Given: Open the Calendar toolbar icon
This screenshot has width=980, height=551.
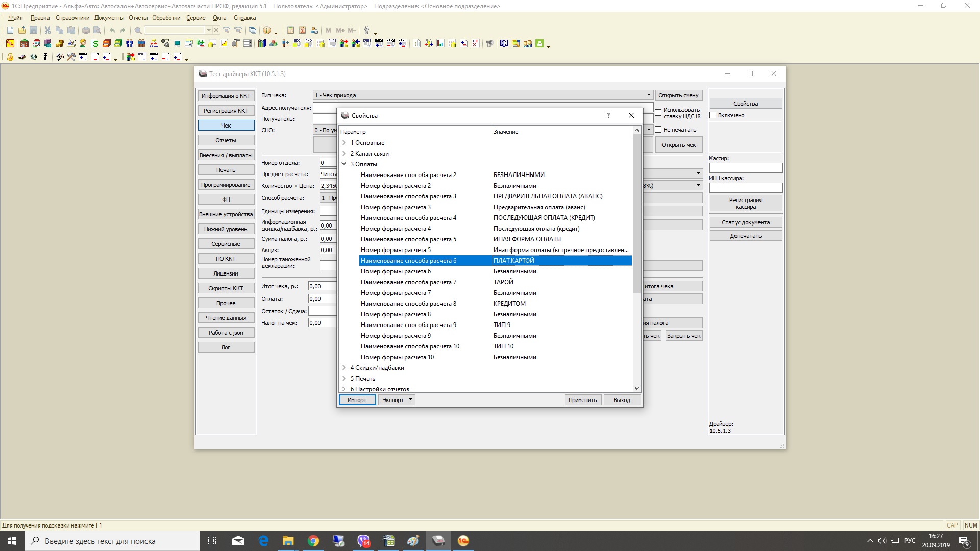Looking at the screenshot, I should pyautogui.click(x=302, y=30).
